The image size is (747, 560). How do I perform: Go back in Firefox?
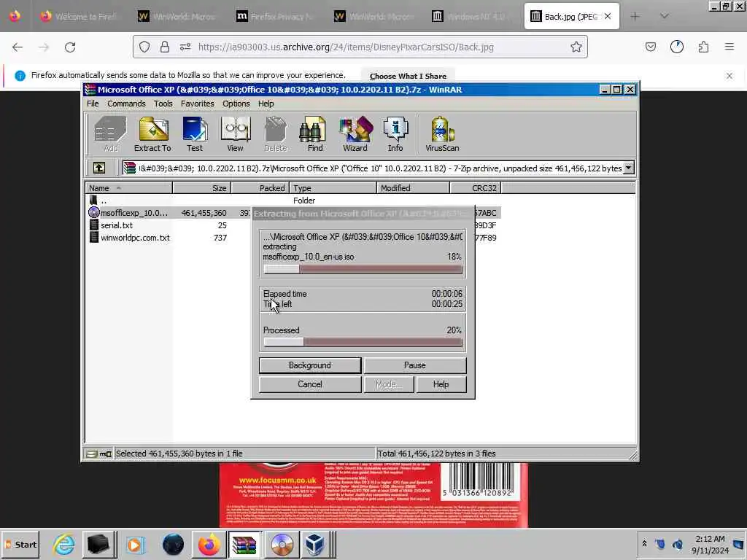[x=18, y=47]
